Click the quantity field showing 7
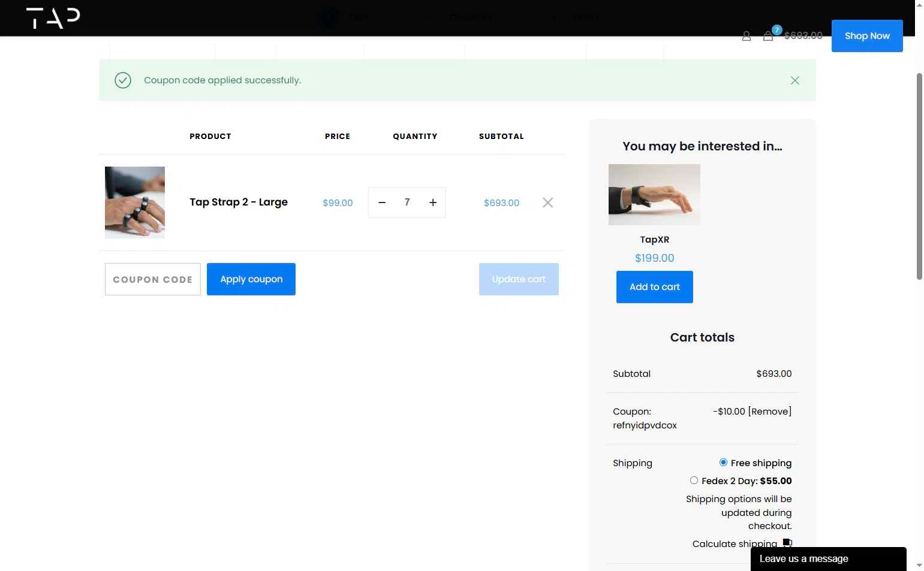Image resolution: width=924 pixels, height=571 pixels. coord(407,203)
